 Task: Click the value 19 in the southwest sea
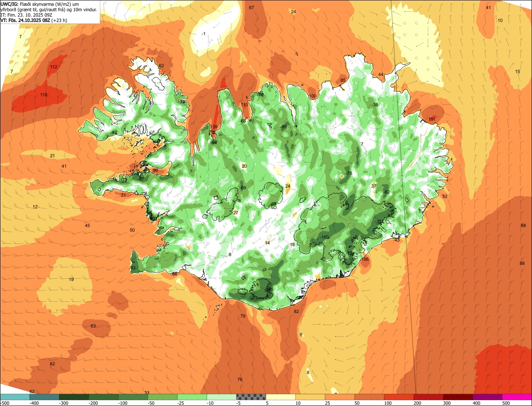71,280
